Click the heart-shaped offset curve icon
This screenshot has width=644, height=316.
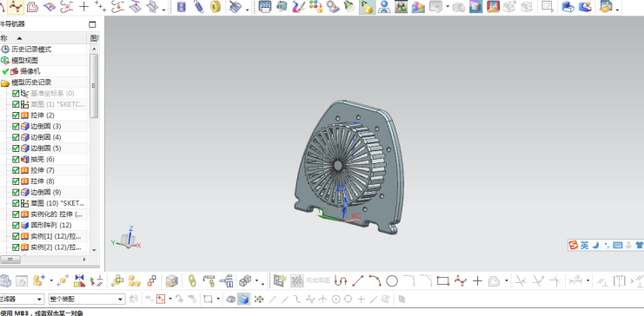(x=32, y=7)
